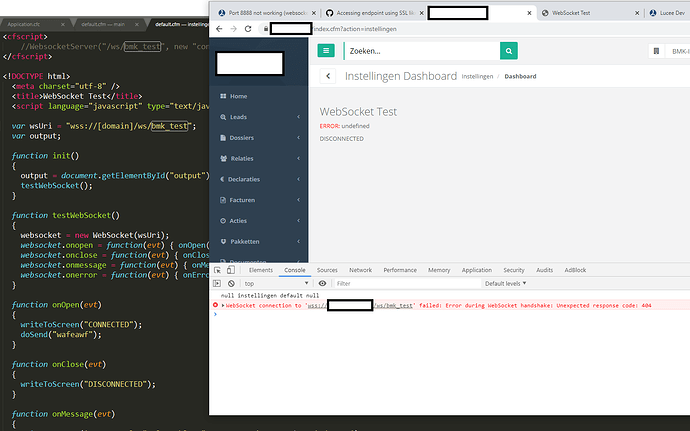Click the Dashboard breadcrumb text

(x=520, y=76)
